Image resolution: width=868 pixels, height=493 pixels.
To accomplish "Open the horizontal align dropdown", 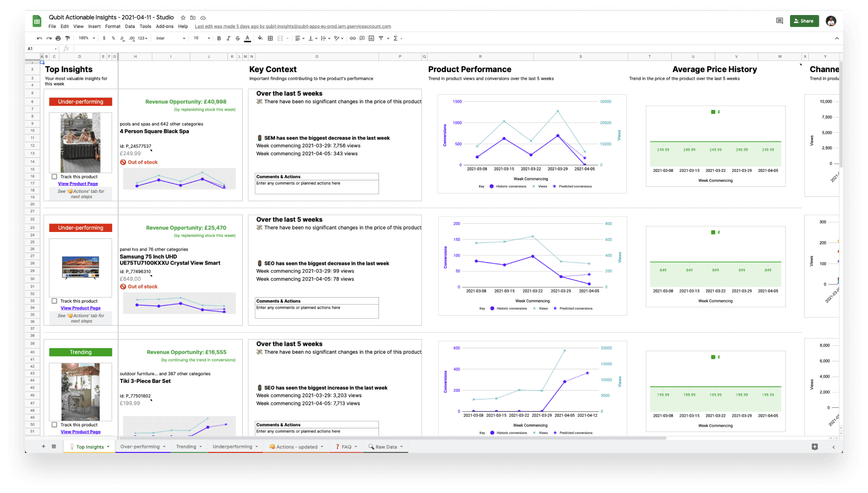I will click(x=299, y=38).
